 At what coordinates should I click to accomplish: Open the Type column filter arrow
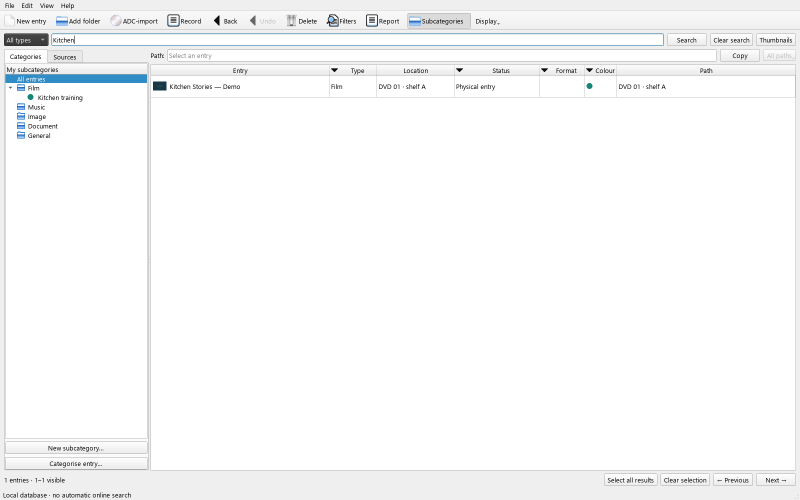[x=335, y=70]
